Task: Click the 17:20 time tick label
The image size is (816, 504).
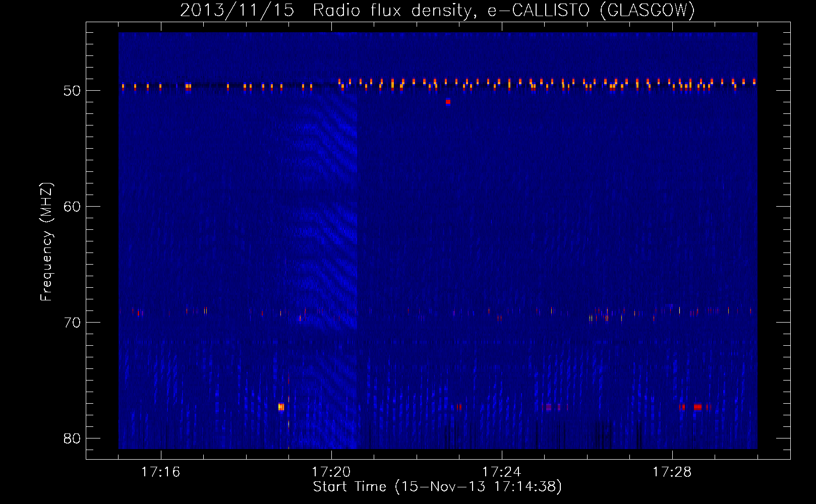Action: [x=331, y=472]
